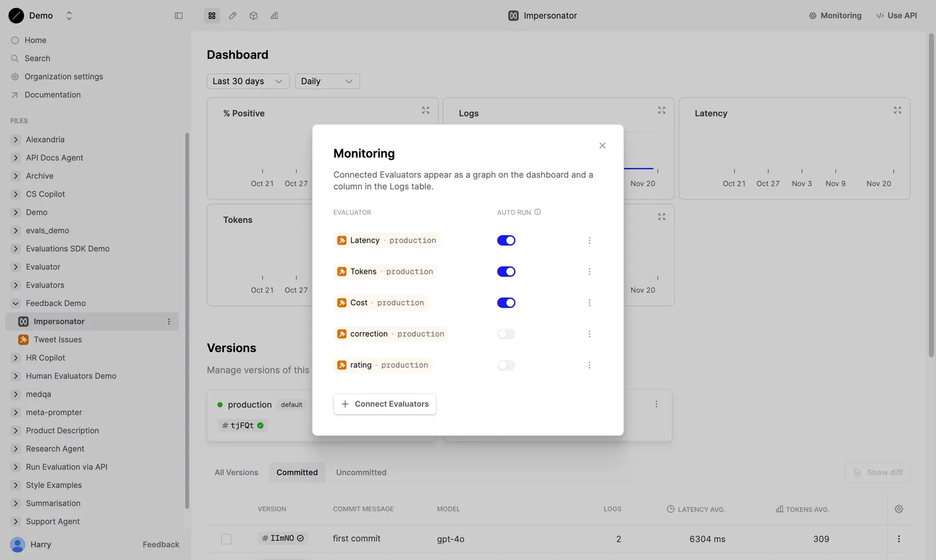Open options menu for correction evaluator
The height and width of the screenshot is (560, 936).
589,334
